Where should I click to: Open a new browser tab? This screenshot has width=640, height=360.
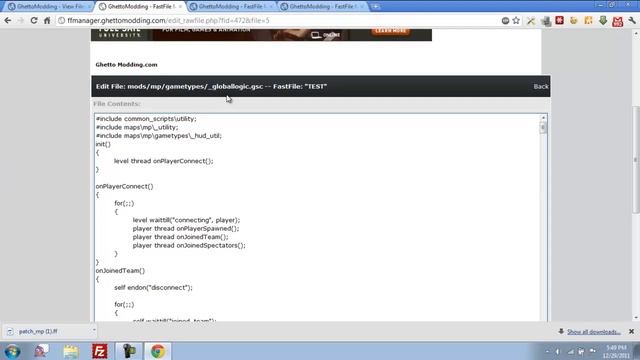(375, 7)
